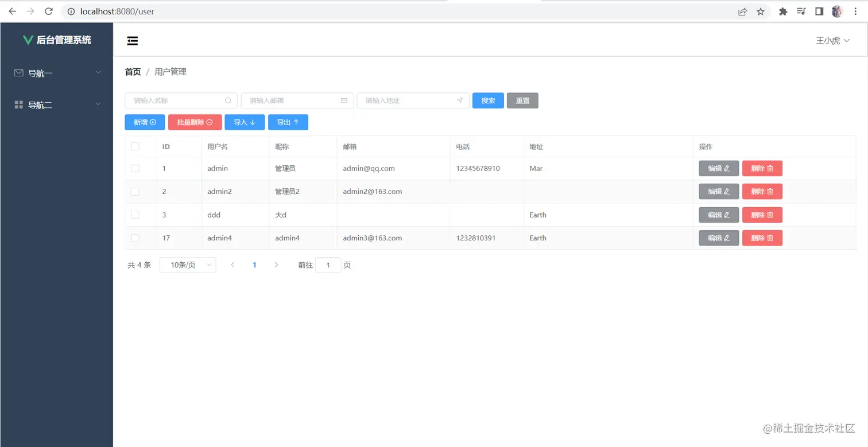This screenshot has height=447, width=868.
Task: Edit the admin4 user row
Action: coord(719,238)
